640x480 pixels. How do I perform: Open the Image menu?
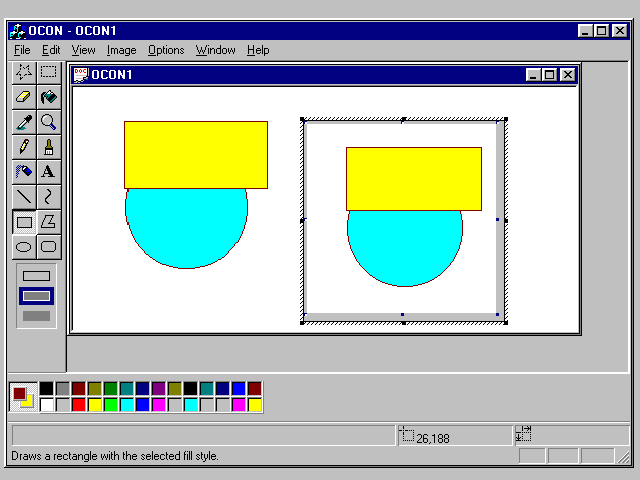(121, 50)
